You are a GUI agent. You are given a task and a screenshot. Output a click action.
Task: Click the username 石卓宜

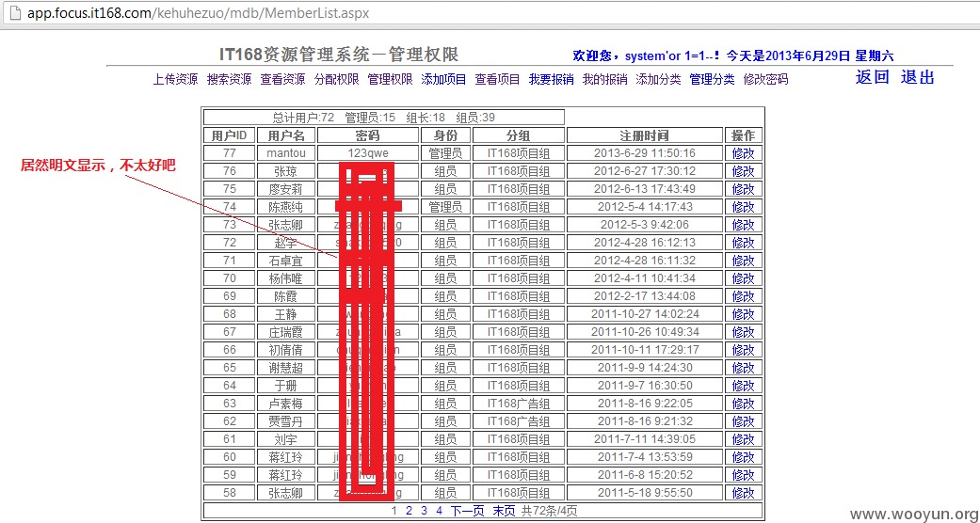tap(286, 261)
